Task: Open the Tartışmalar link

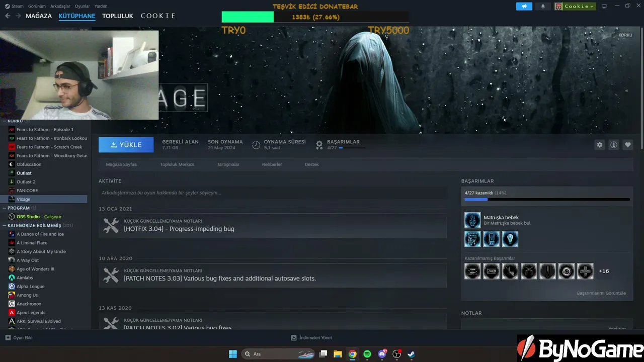Action: [x=228, y=164]
